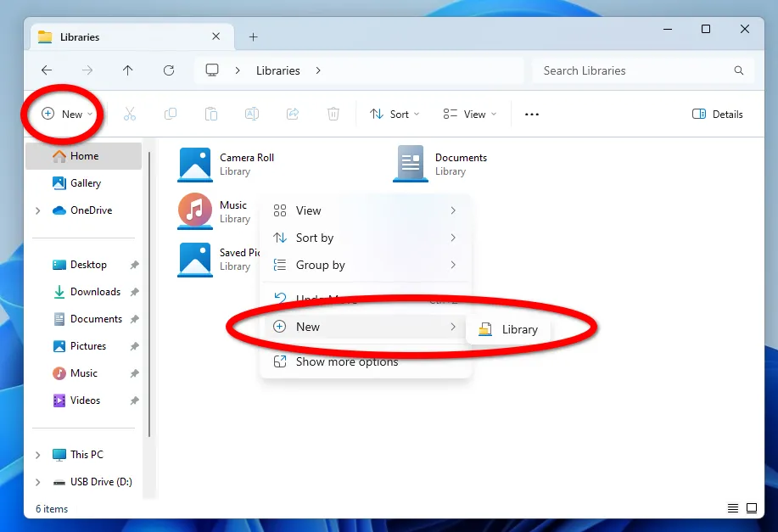
Task: Click the Cut scissors icon in toolbar
Action: pyautogui.click(x=130, y=114)
